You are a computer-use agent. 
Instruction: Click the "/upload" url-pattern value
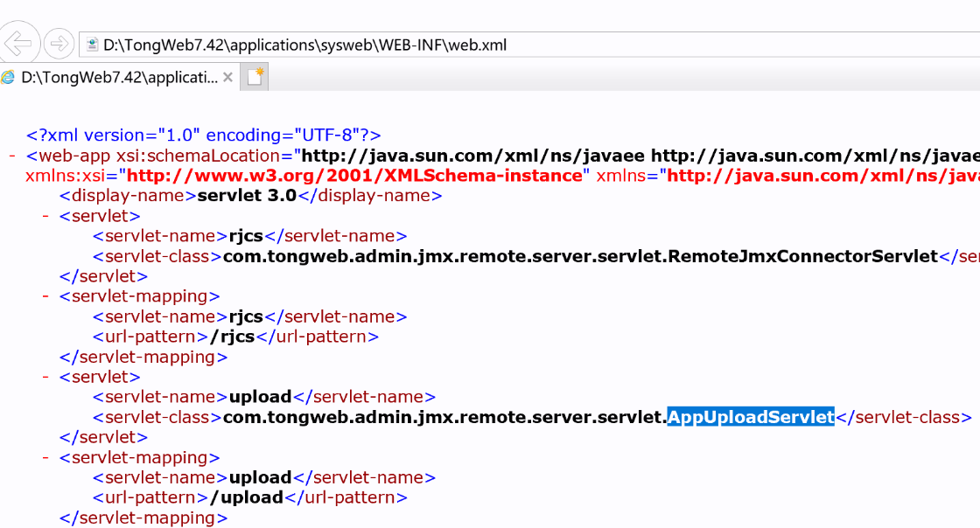(x=246, y=498)
